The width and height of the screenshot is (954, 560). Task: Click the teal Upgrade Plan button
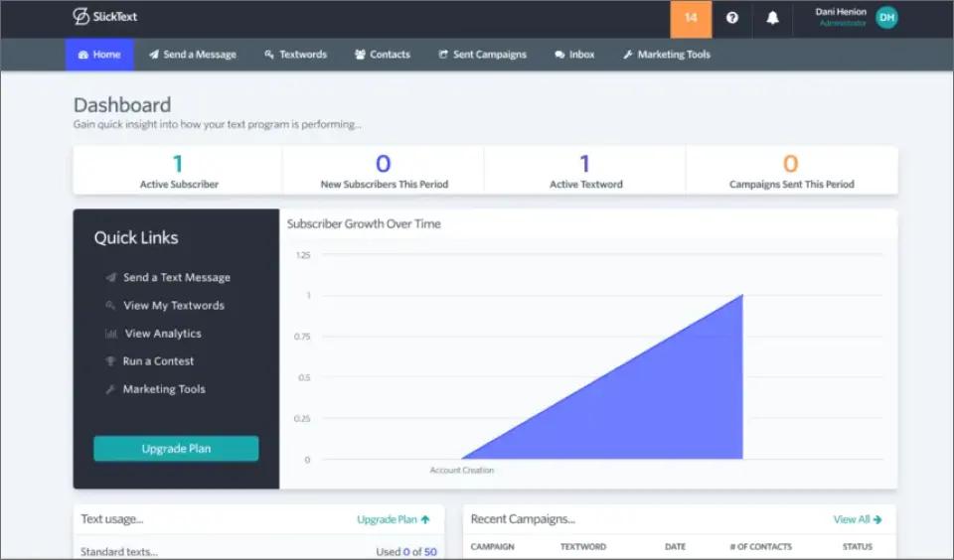coord(176,449)
